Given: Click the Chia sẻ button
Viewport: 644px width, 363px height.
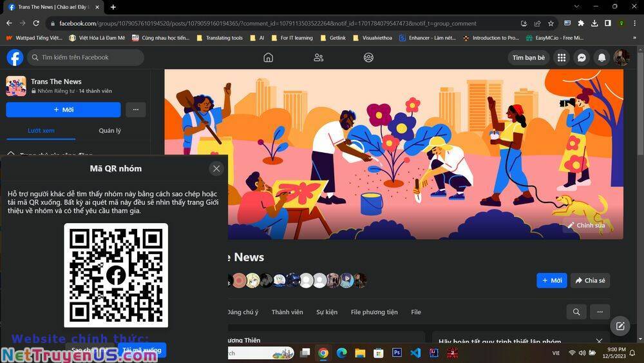Looking at the screenshot, I should pos(590,280).
